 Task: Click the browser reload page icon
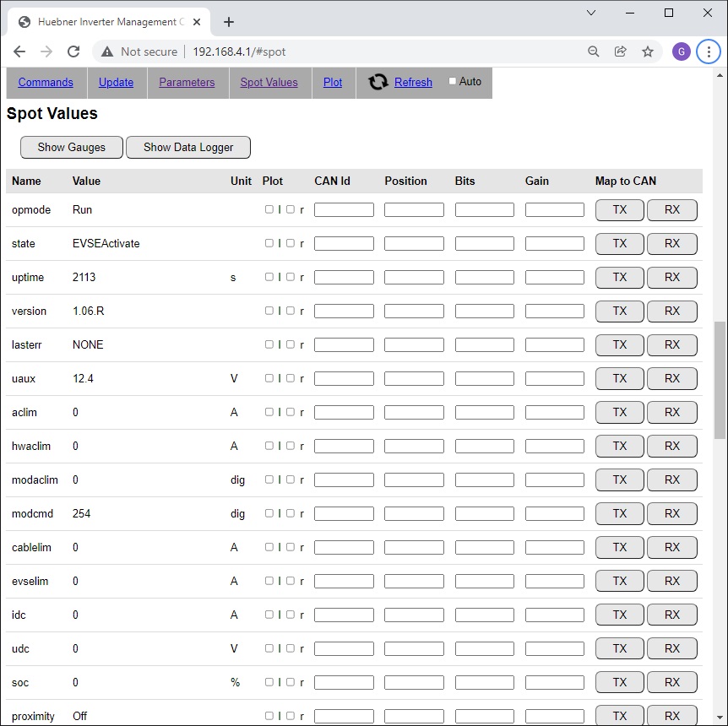[x=73, y=51]
